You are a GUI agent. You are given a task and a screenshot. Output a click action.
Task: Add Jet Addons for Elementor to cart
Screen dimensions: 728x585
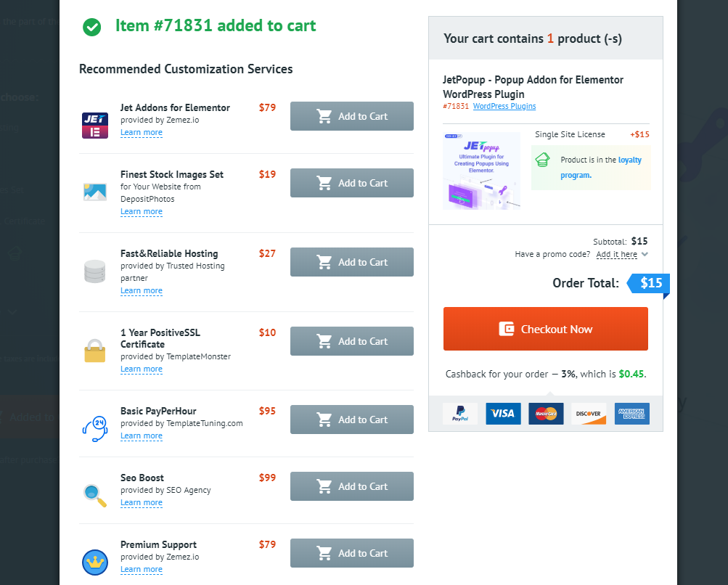[352, 116]
